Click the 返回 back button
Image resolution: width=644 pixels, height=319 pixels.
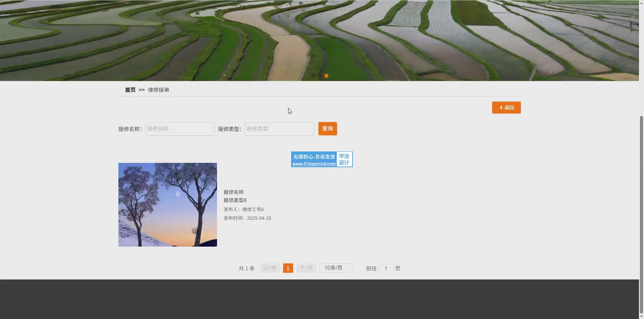pyautogui.click(x=506, y=108)
